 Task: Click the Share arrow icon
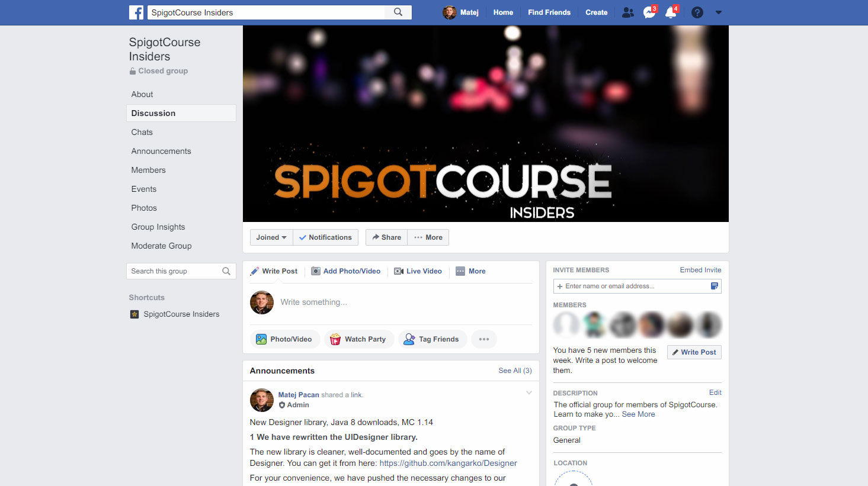[376, 237]
